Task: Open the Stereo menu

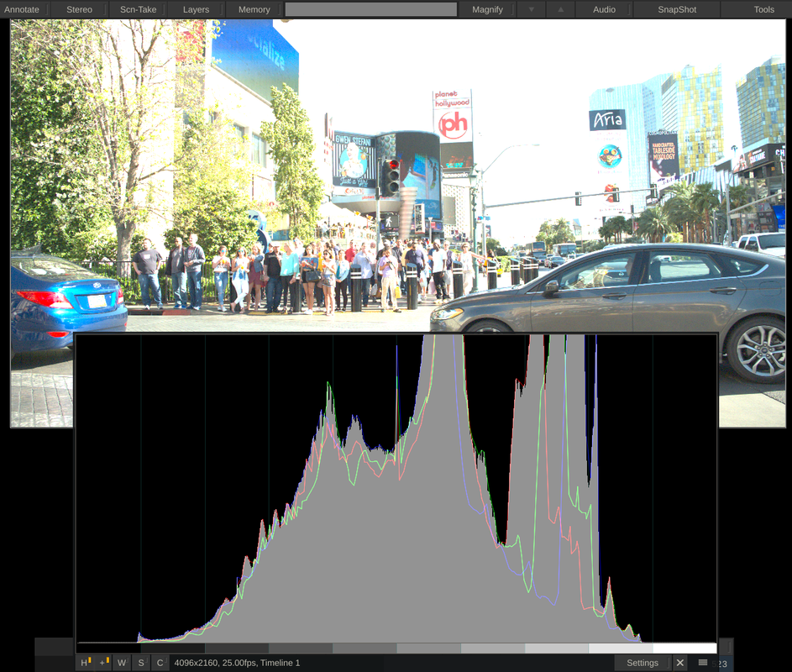Action: click(79, 9)
